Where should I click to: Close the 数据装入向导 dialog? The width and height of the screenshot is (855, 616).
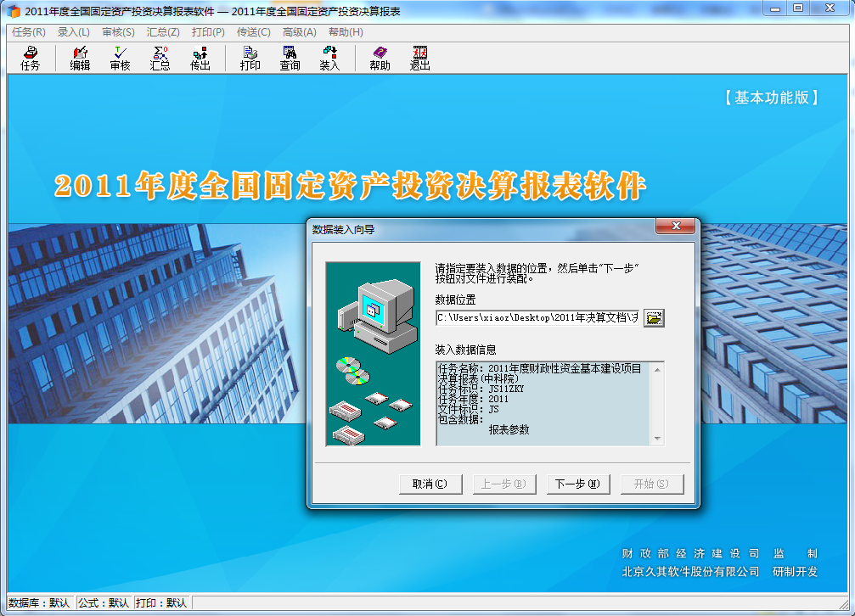(x=676, y=227)
